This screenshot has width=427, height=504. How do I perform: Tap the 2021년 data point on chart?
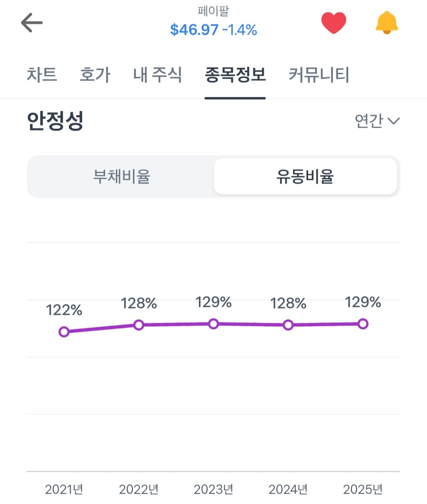tap(64, 332)
